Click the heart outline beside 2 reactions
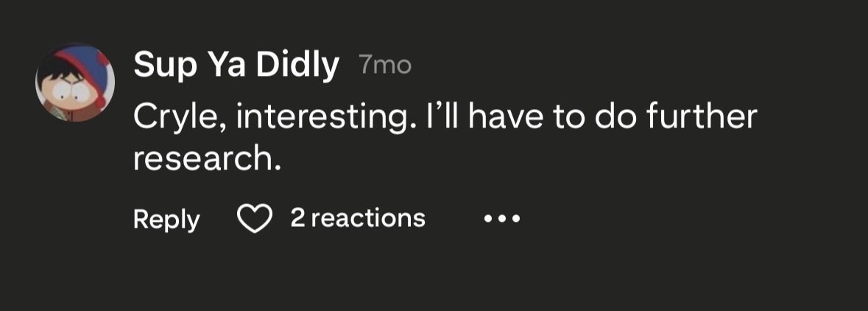The width and height of the screenshot is (868, 311). pos(254,218)
